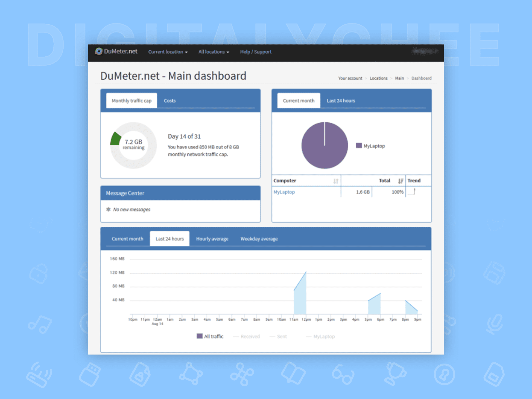Open the Current location dropdown
Viewport: 532px width, 399px height.
point(168,52)
